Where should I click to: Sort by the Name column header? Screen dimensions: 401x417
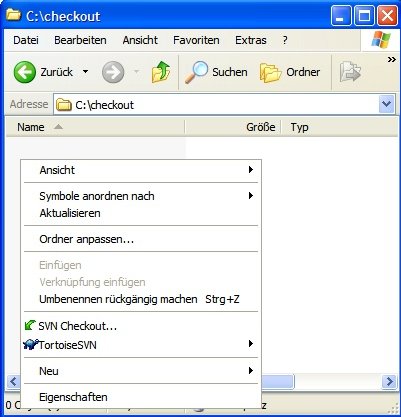pyautogui.click(x=95, y=127)
